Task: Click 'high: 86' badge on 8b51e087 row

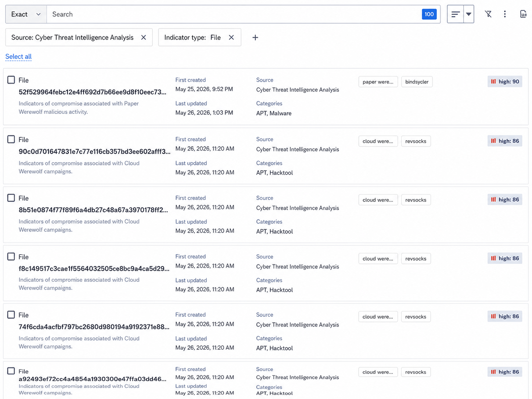Action: [505, 199]
